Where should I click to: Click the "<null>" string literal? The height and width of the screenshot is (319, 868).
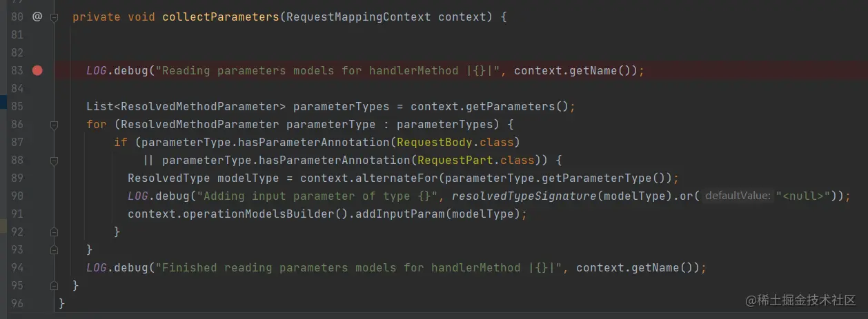pos(803,196)
